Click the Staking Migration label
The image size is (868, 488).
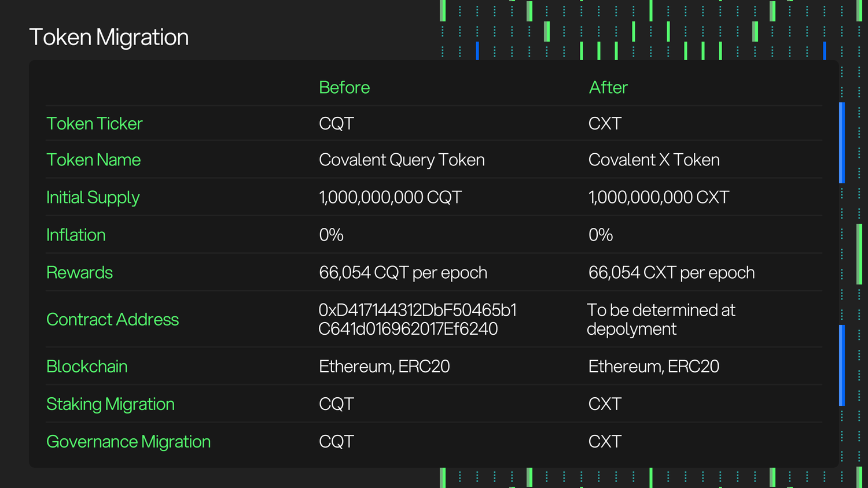pos(110,404)
